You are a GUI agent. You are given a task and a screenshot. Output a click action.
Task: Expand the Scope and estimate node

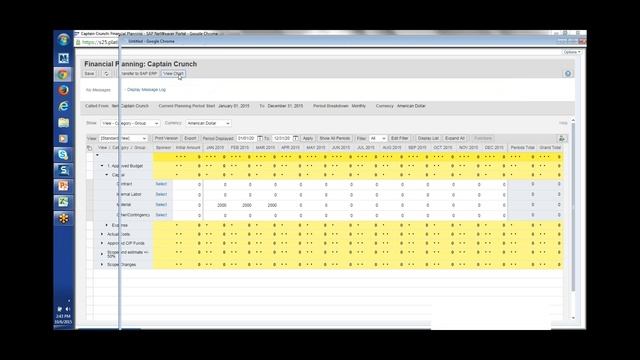[x=102, y=254]
